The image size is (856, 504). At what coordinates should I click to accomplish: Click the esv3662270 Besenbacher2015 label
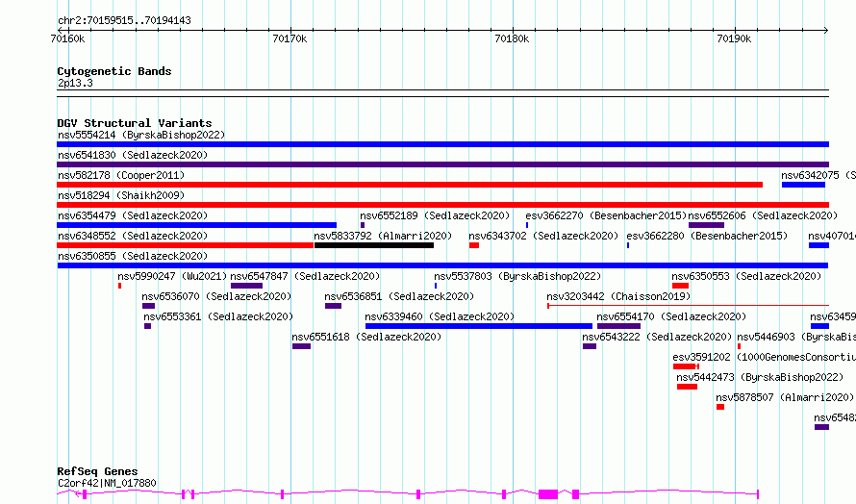click(x=606, y=215)
